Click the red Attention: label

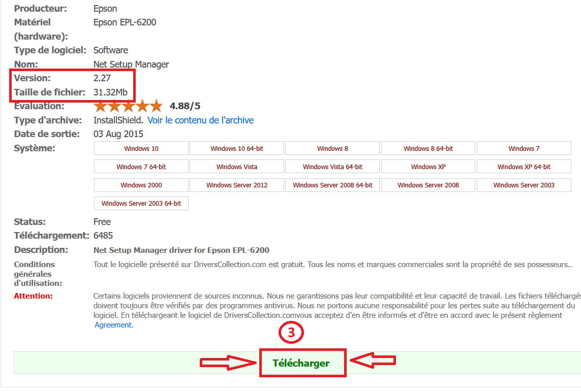34,296
